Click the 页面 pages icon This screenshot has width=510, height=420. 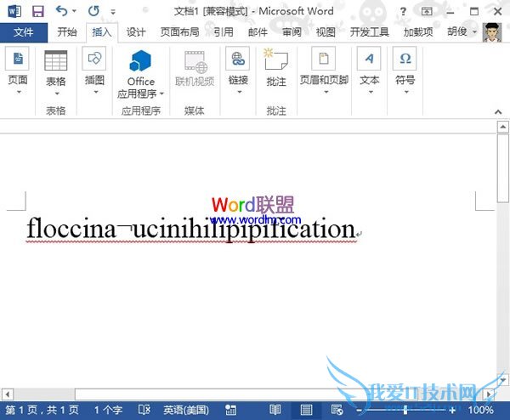[17, 59]
